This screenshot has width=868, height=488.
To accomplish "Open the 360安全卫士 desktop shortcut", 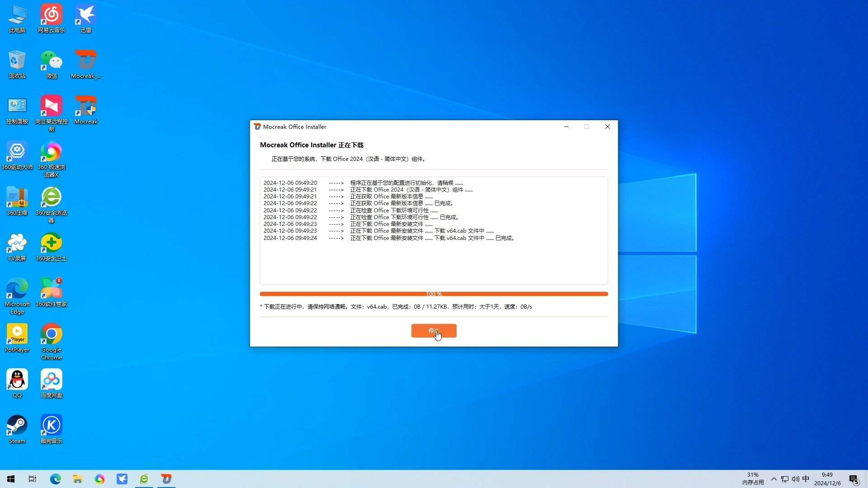I will click(52, 247).
